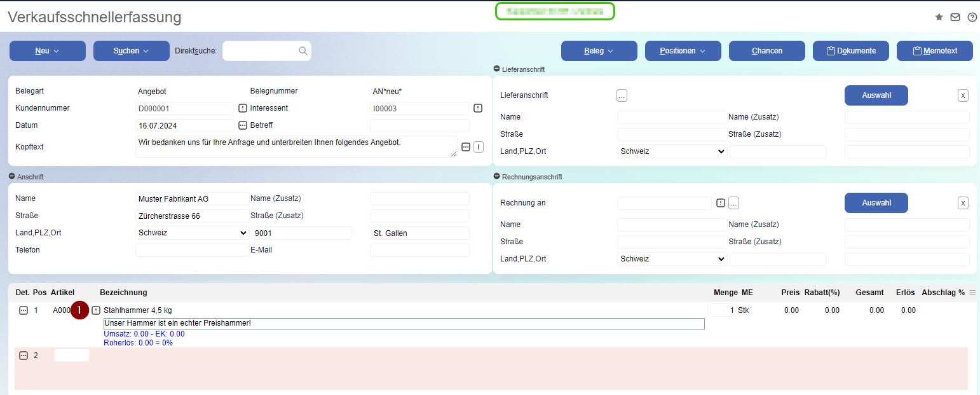Mark page as favorite with star icon
This screenshot has width=980, height=395.
[x=939, y=17]
